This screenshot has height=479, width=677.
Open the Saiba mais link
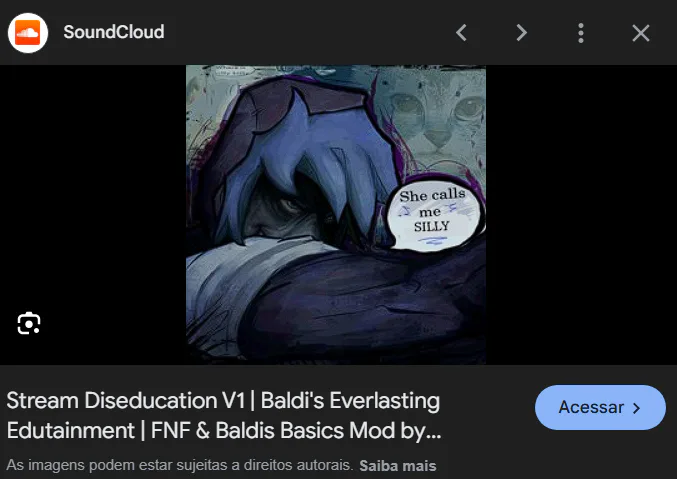coord(398,466)
